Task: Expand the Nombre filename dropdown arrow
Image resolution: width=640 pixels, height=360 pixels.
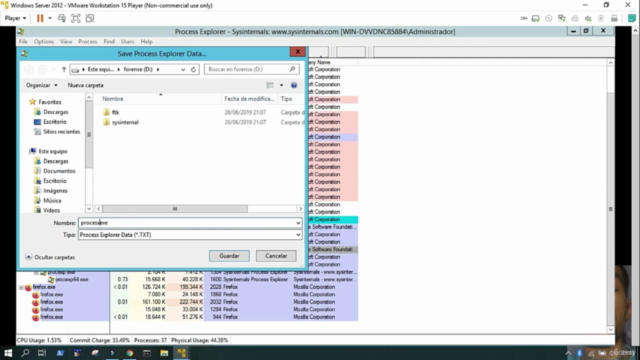Action: [298, 223]
